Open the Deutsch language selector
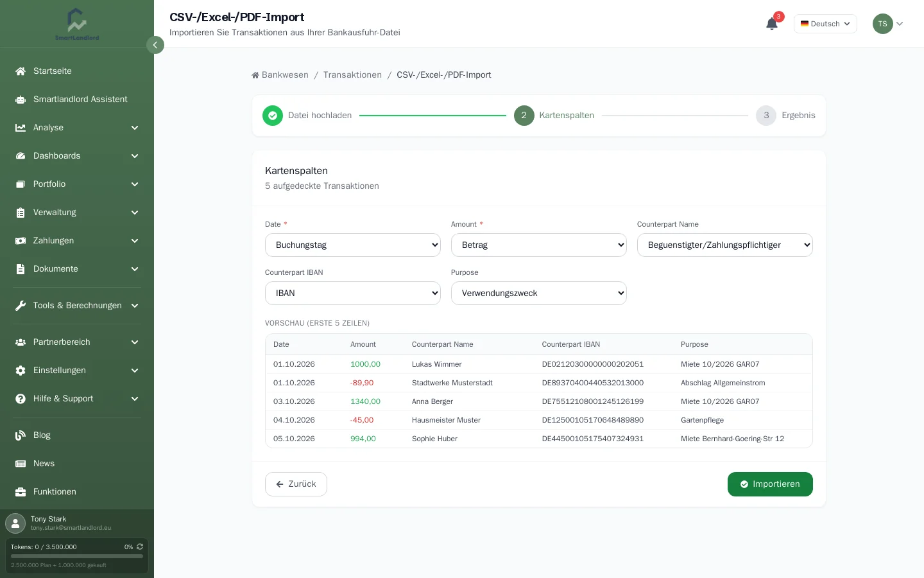Image resolution: width=924 pixels, height=578 pixels. [x=825, y=24]
